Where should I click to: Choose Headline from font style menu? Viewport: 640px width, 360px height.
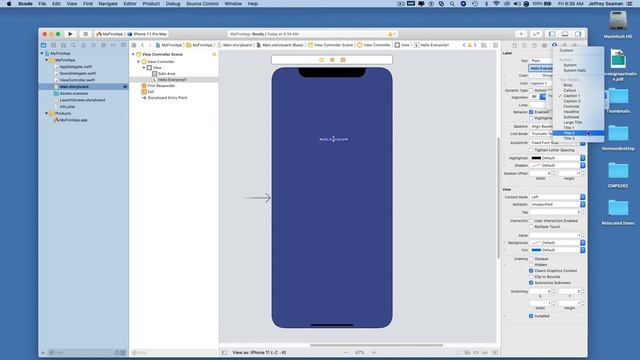[x=578, y=111]
